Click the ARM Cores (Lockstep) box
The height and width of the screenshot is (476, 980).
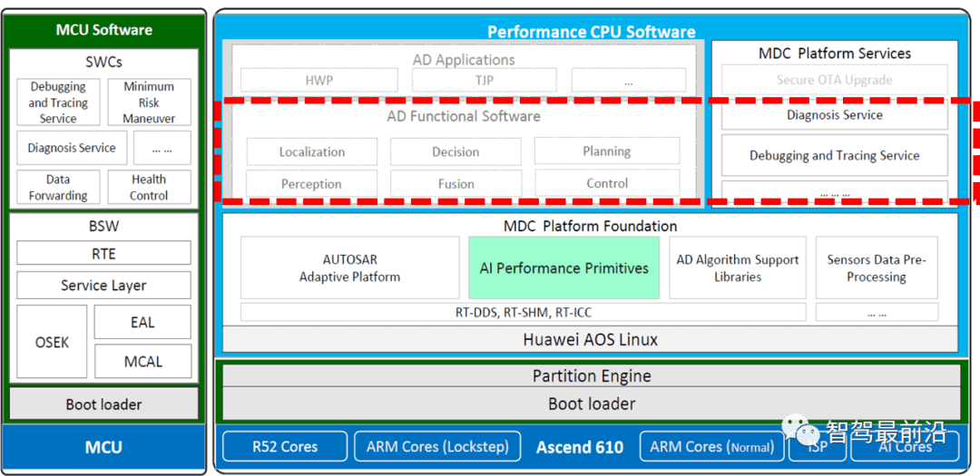437,447
